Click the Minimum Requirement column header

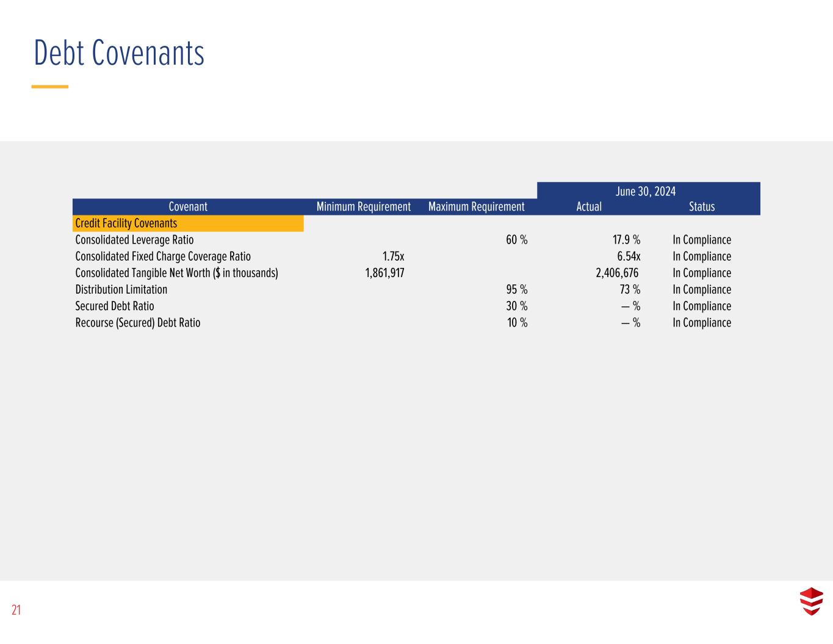pos(364,207)
